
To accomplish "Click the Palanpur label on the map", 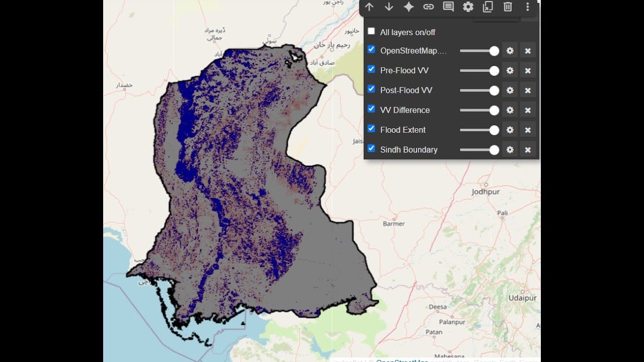I will tap(452, 322).
